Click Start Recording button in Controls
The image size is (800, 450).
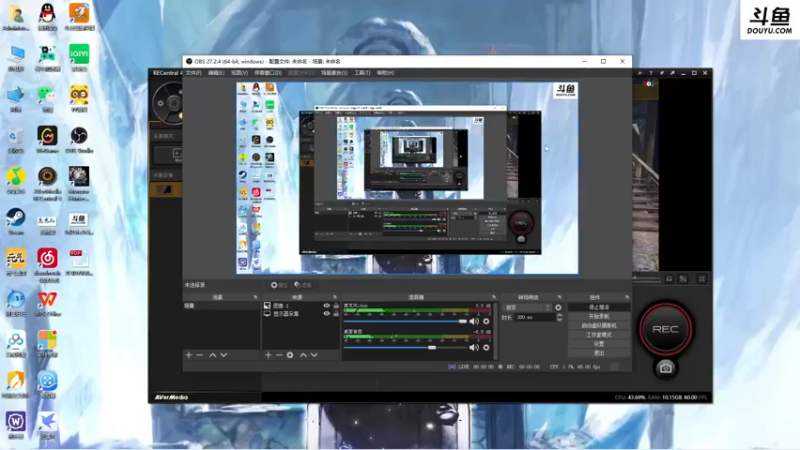[x=599, y=316]
